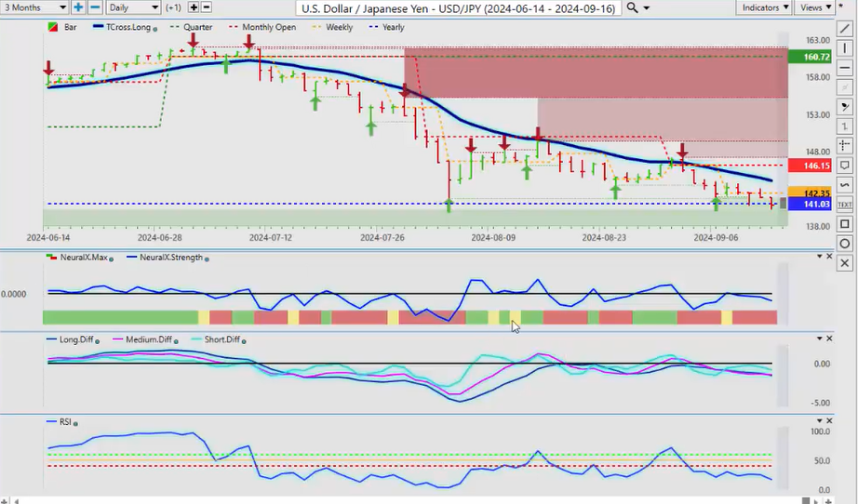858x504 pixels.
Task: Click the blue minus zoom-out button
Action: 95,7
